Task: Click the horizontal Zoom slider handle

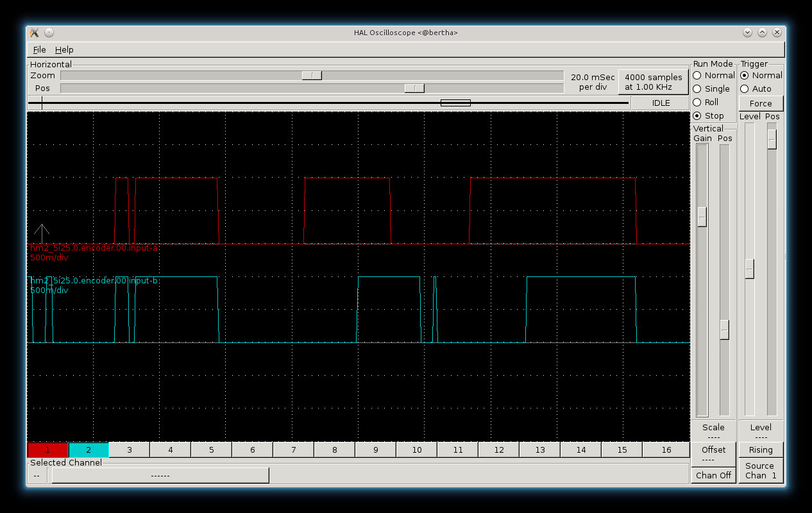Action: 312,76
